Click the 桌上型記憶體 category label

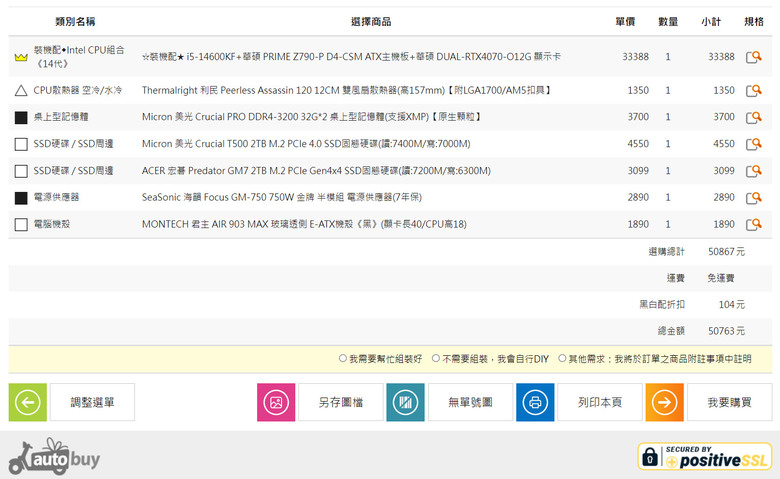pyautogui.click(x=61, y=117)
